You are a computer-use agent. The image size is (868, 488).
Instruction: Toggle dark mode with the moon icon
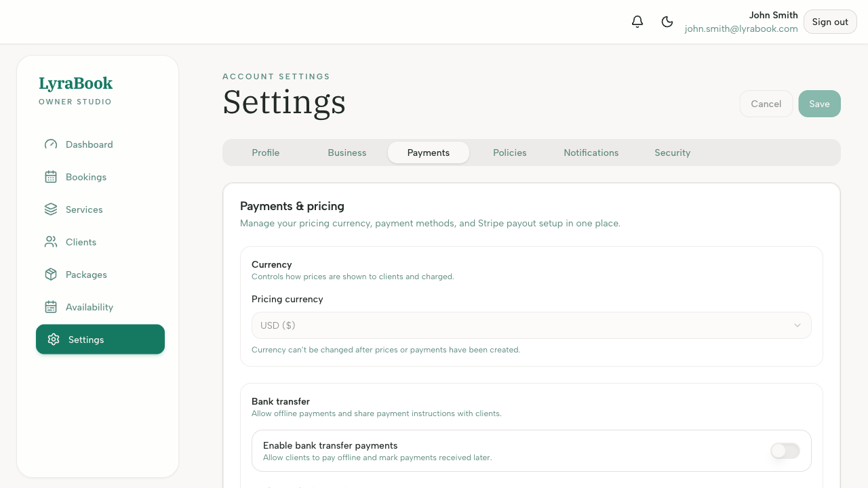point(667,22)
